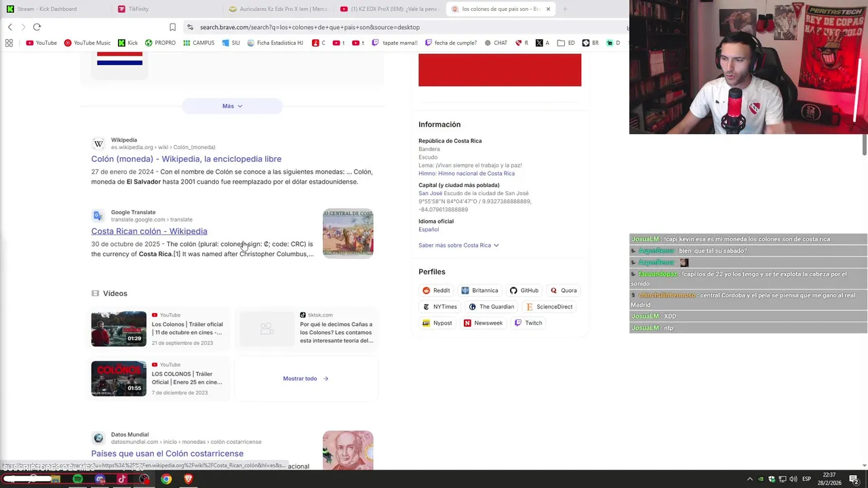Open the San José capital link
The image size is (868, 488).
point(430,193)
